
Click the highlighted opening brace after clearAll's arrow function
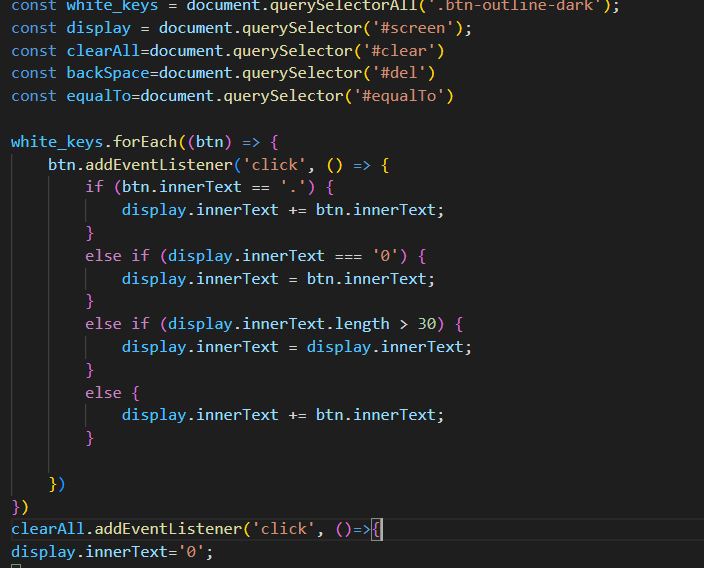coord(376,528)
